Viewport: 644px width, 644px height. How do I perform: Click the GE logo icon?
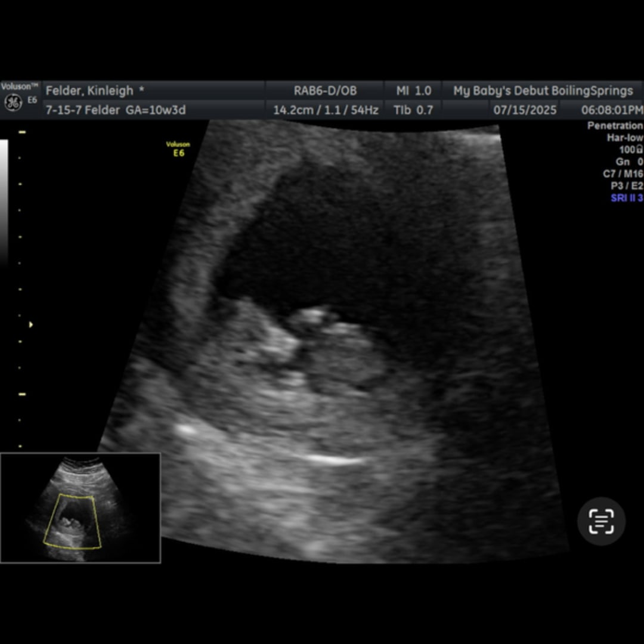pyautogui.click(x=13, y=103)
